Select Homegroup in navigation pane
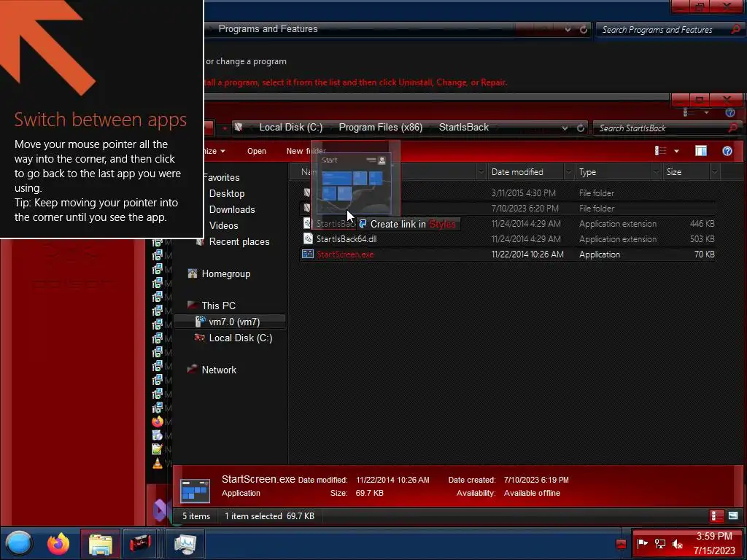This screenshot has width=747, height=560. click(226, 274)
